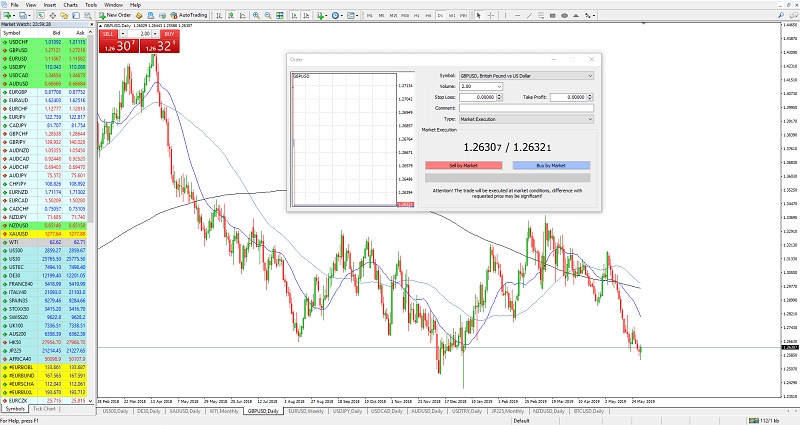The height and width of the screenshot is (425, 800).
Task: Select the W1 timeframe button
Action: pos(452,15)
